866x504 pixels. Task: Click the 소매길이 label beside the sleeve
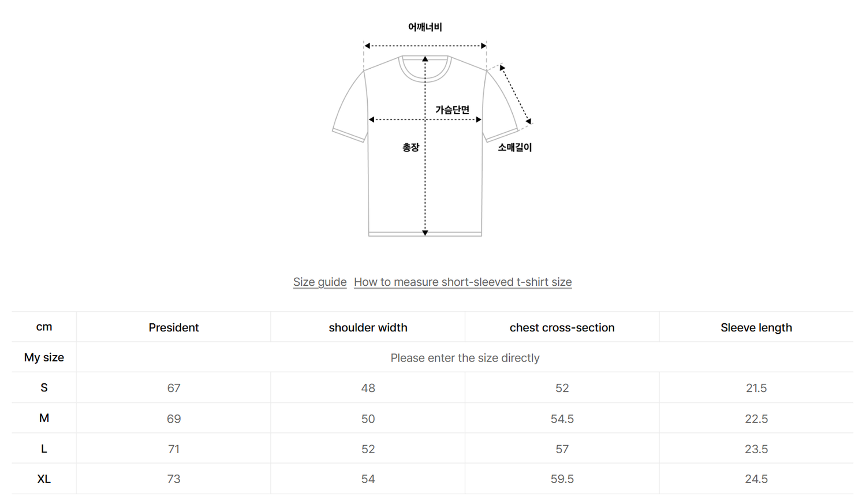pyautogui.click(x=514, y=147)
